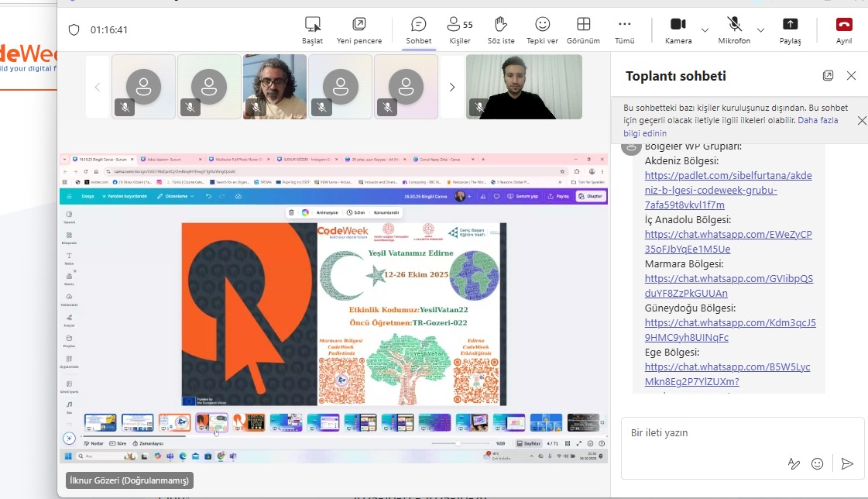Open Canva Düzenleme dropdown
Image resolution: width=868 pixels, height=499 pixels.
point(176,196)
